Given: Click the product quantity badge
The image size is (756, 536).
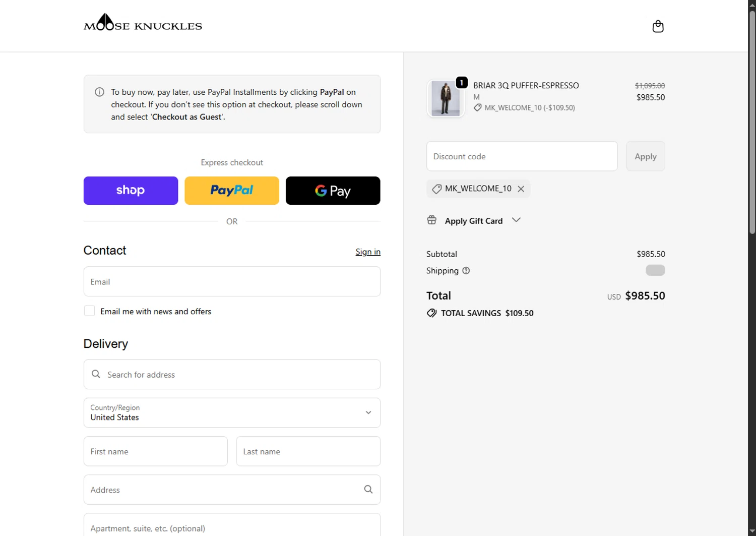Looking at the screenshot, I should click(x=462, y=83).
